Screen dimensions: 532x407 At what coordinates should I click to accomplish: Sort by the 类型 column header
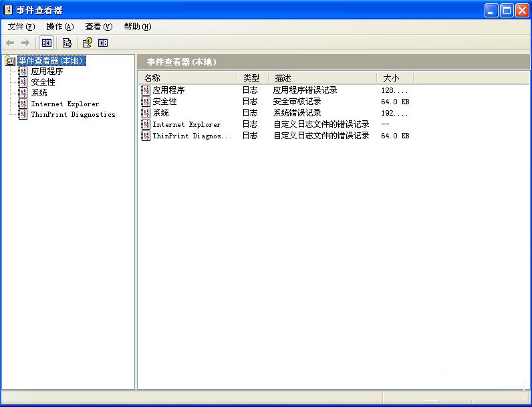253,78
